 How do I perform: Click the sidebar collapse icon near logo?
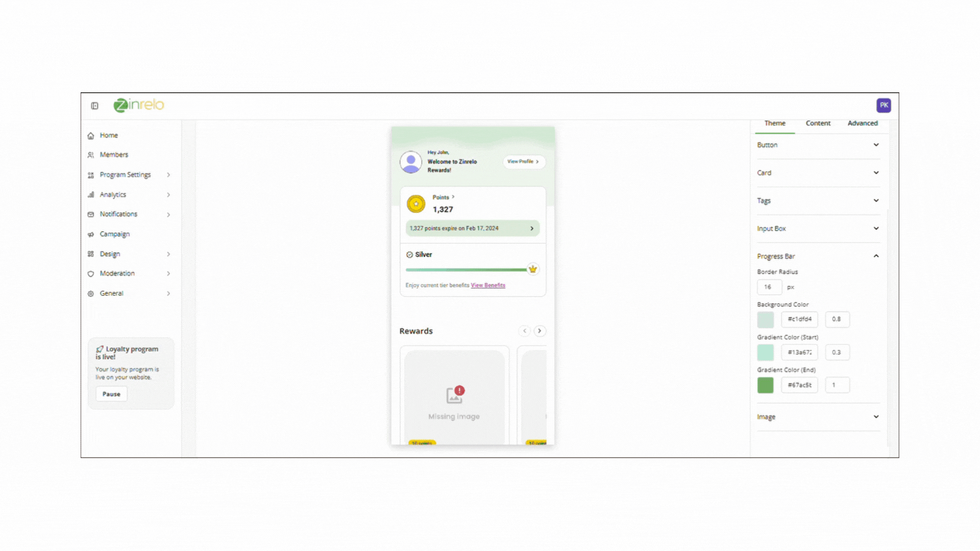coord(94,106)
